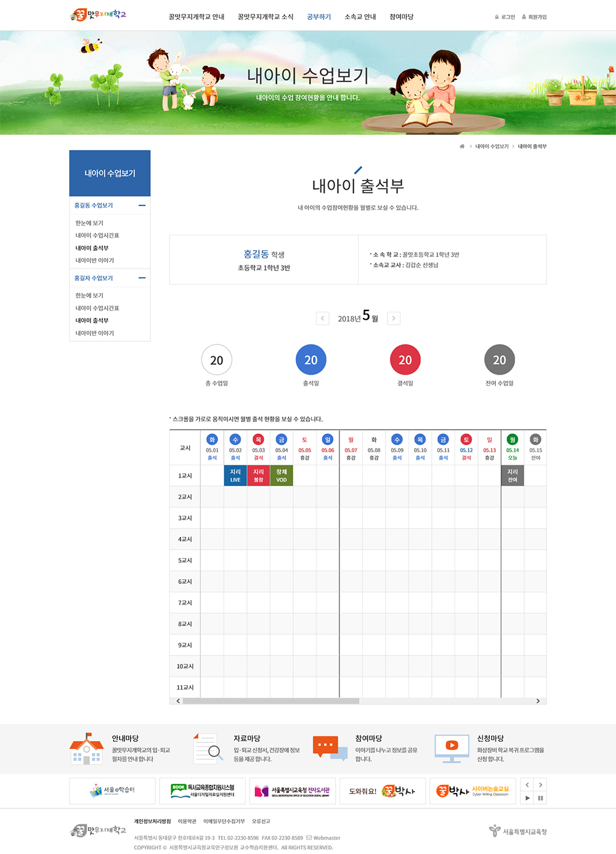Click scrollbar left arrow under table
The width and height of the screenshot is (616, 854).
[179, 701]
